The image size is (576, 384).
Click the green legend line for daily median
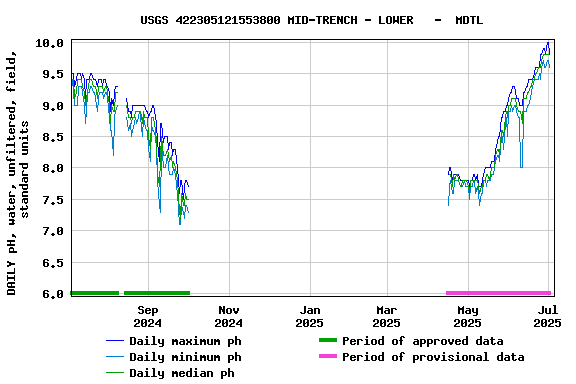coord(115,373)
